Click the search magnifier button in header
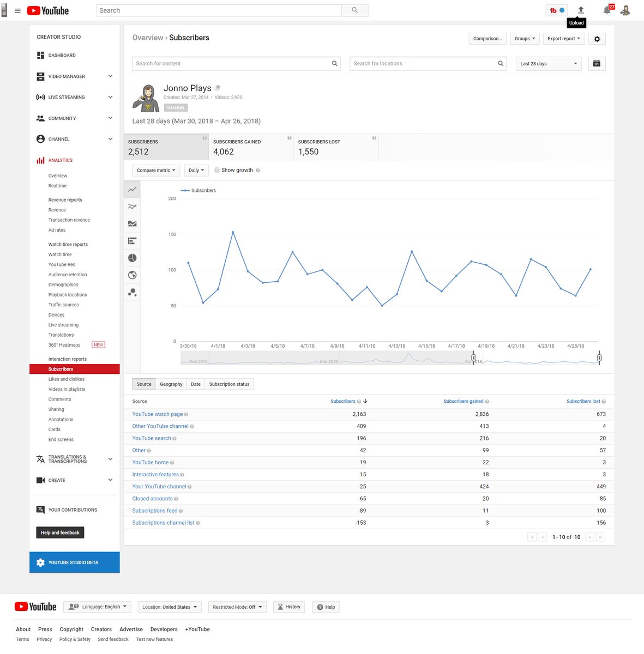Viewport: 644px width, 654px height. click(x=355, y=10)
